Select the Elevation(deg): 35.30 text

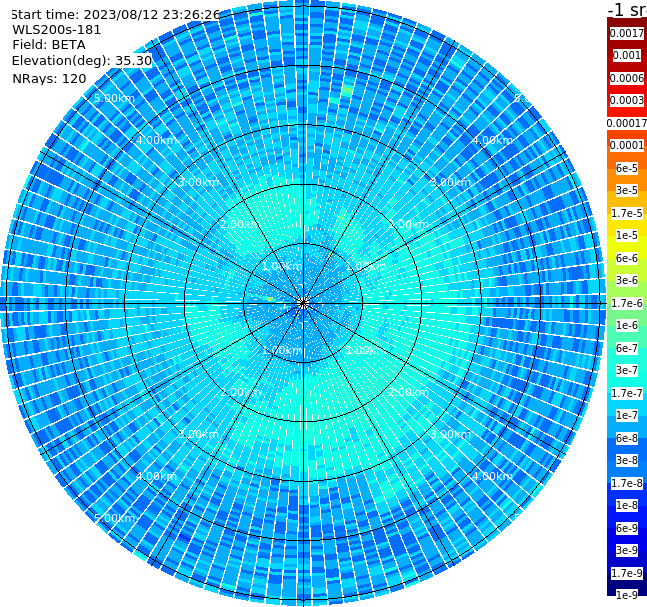tap(82, 61)
